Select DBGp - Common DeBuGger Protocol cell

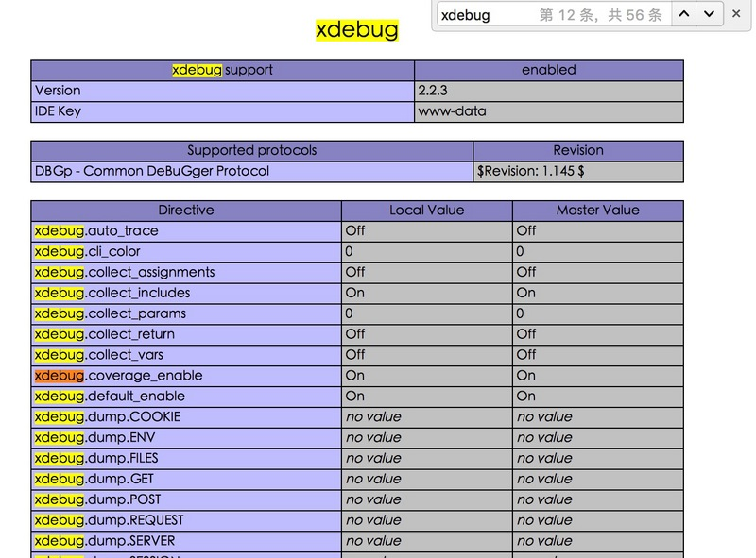[251, 172]
